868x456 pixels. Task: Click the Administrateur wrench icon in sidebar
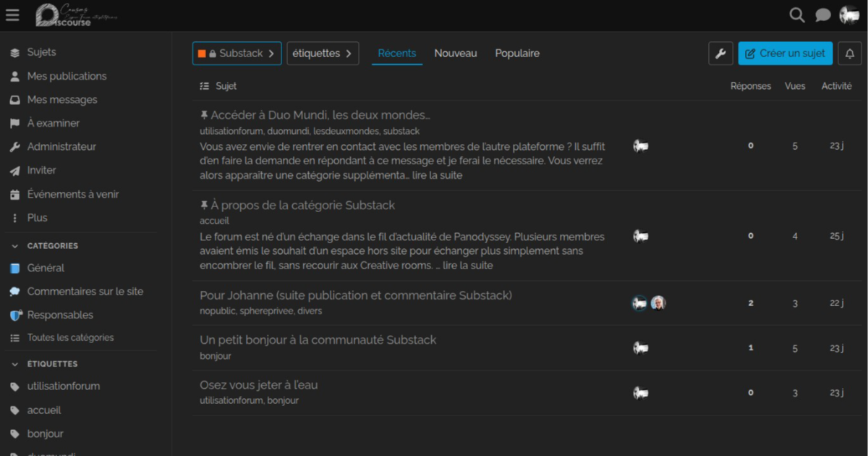(x=14, y=147)
